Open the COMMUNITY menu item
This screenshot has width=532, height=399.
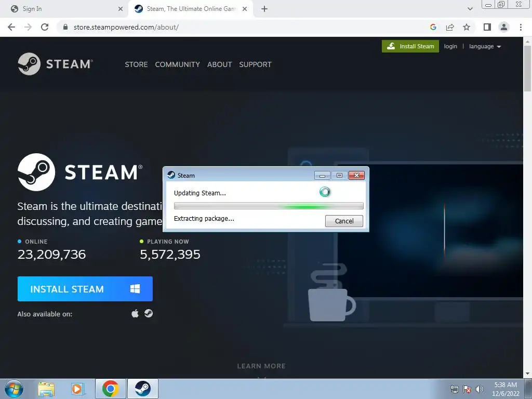click(178, 64)
